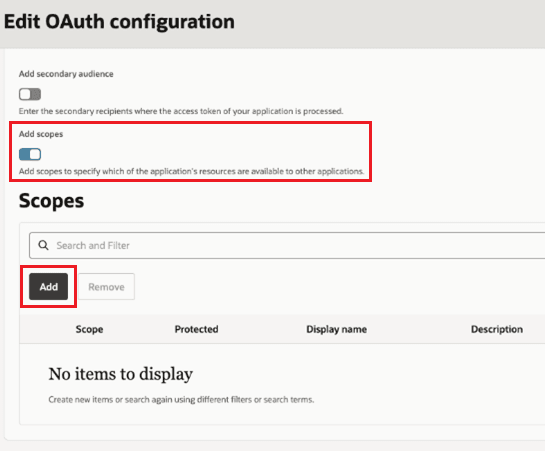Click the Create new items hint text

pyautogui.click(x=181, y=400)
